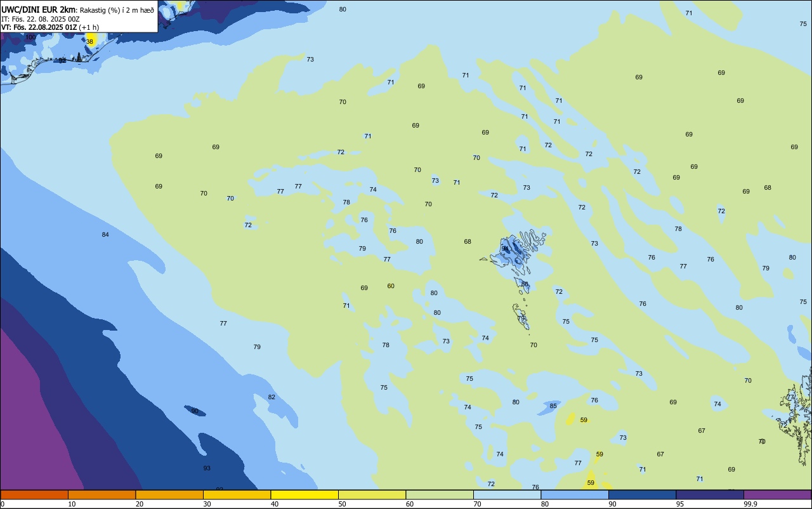Pick the purple legend swatch above 99.9
812x509 pixels.
(777, 494)
